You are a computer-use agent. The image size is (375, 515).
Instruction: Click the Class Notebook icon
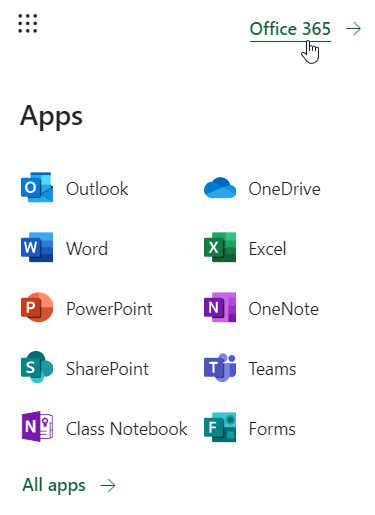tap(37, 427)
